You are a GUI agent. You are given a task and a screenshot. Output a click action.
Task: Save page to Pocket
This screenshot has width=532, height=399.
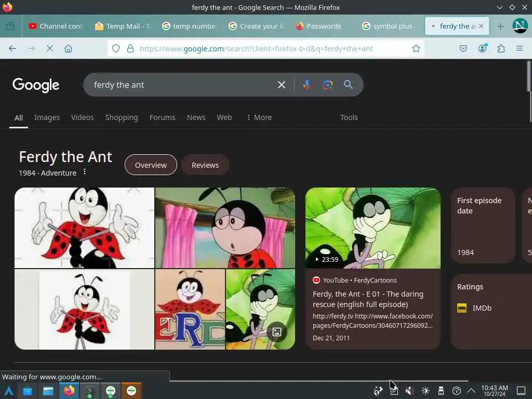(463, 48)
